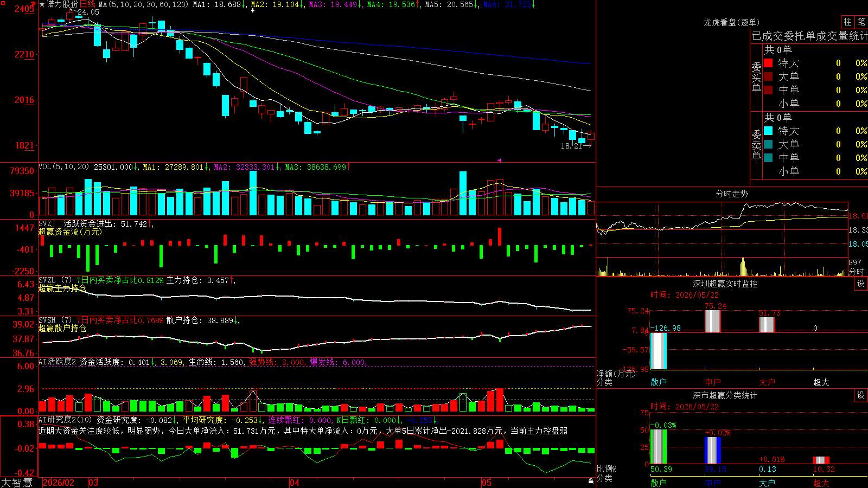Click the 柱 (bar) view button

pyautogui.click(x=847, y=22)
